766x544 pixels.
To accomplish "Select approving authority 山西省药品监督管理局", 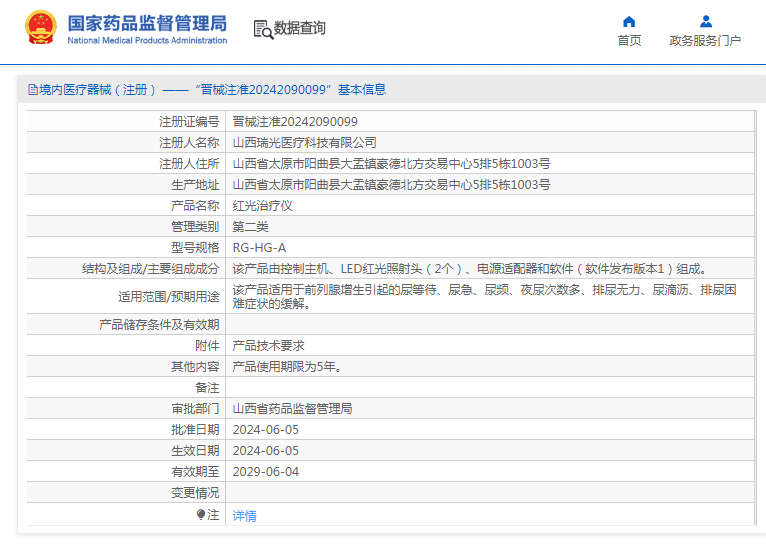I will [292, 409].
